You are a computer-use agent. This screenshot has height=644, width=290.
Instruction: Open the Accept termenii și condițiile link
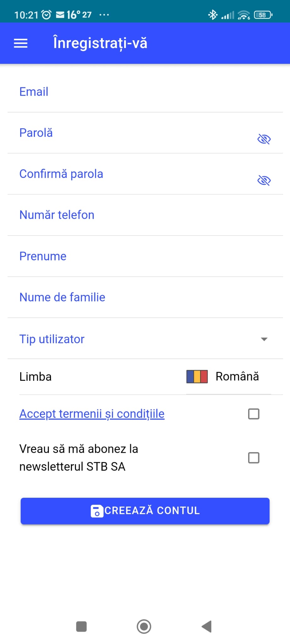pyautogui.click(x=92, y=414)
